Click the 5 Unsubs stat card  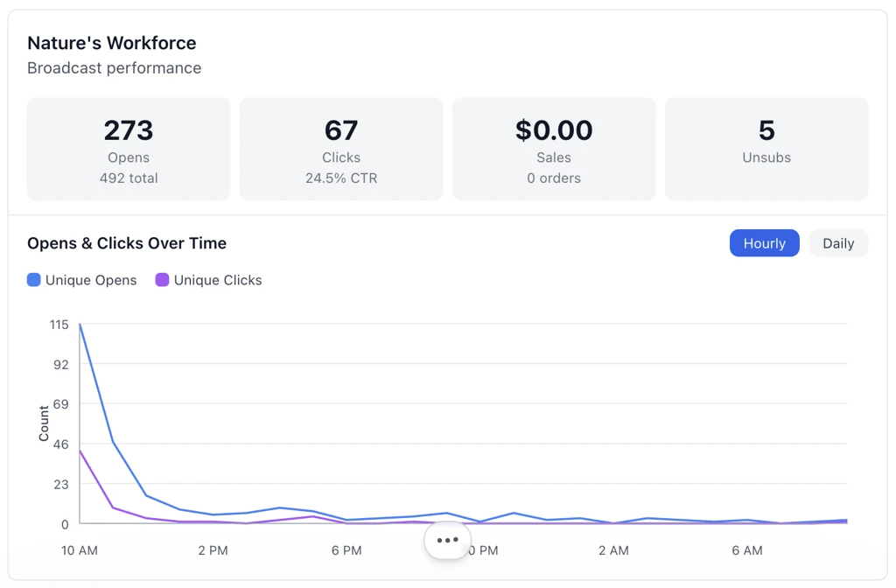[x=766, y=148]
